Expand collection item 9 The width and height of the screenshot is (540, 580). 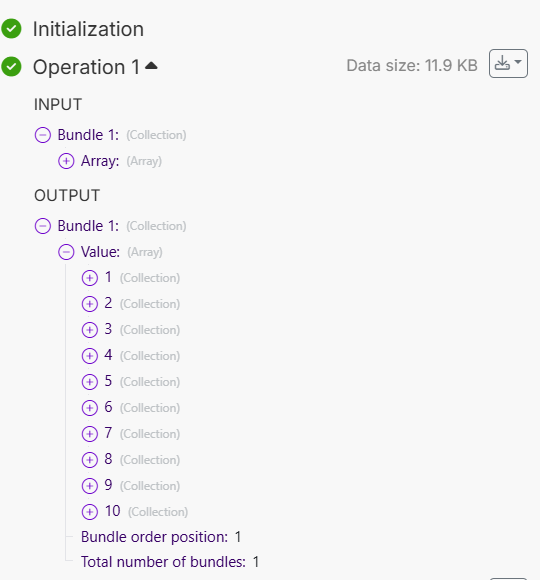tap(90, 486)
